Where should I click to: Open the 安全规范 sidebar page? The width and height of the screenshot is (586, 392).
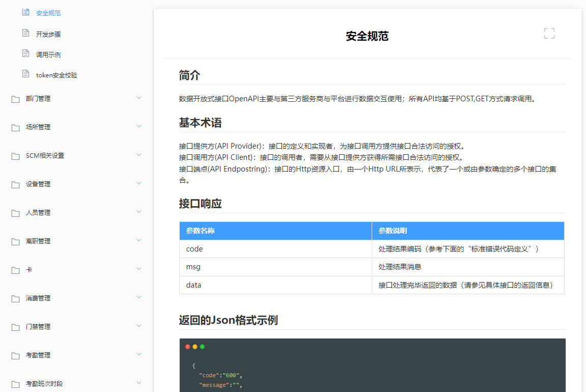(x=48, y=13)
